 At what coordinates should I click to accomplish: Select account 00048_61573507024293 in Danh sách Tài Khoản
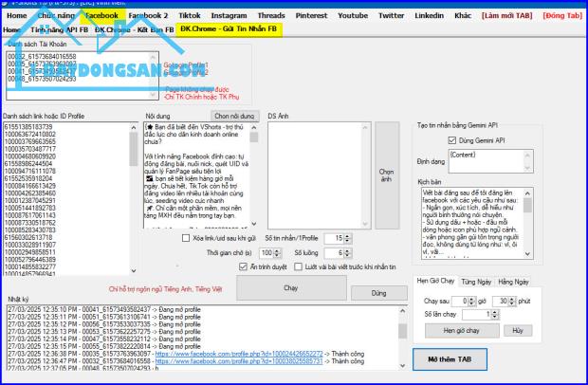click(x=42, y=79)
